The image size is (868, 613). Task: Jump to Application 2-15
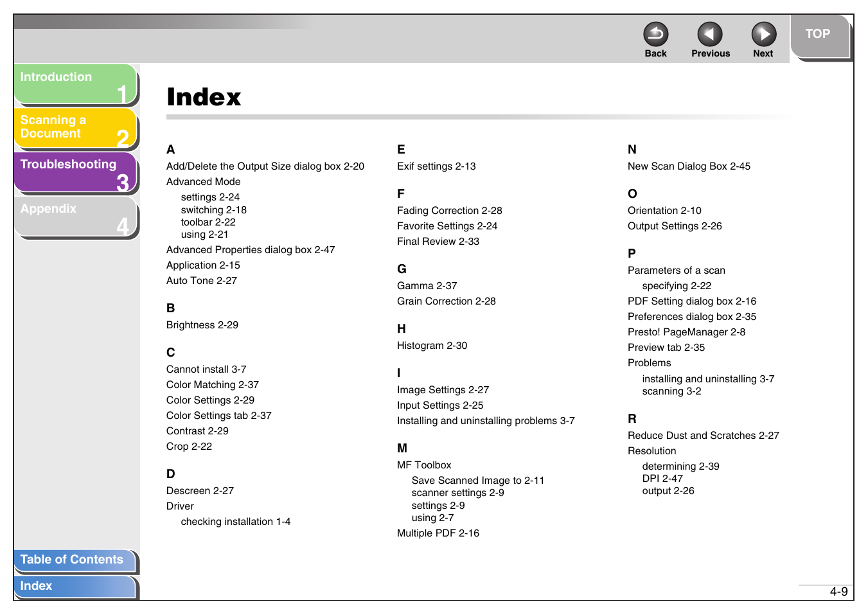point(203,265)
